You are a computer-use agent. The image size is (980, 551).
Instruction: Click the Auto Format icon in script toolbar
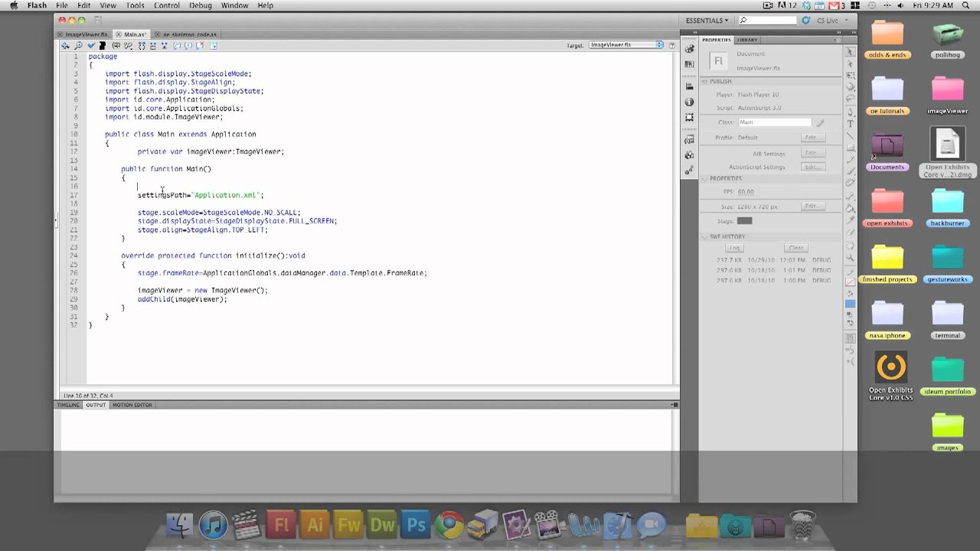[103, 45]
